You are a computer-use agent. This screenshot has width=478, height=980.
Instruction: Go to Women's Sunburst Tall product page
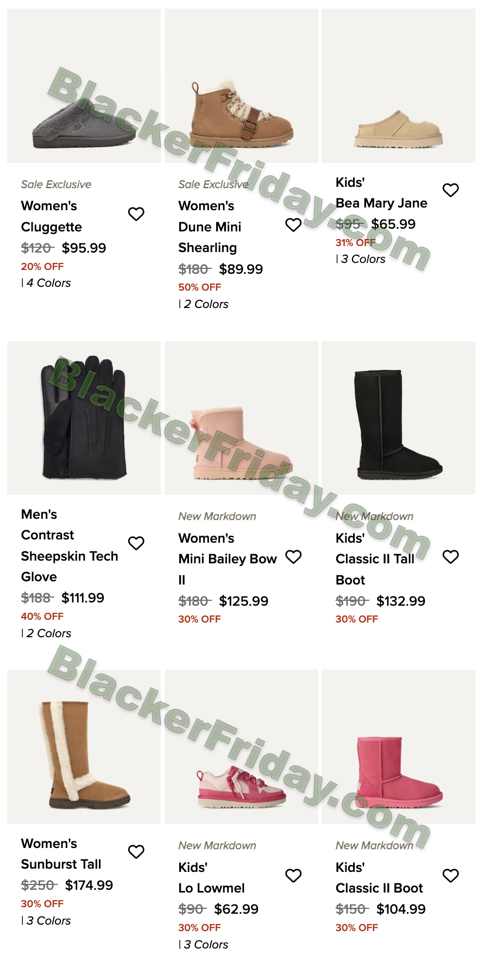click(61, 854)
